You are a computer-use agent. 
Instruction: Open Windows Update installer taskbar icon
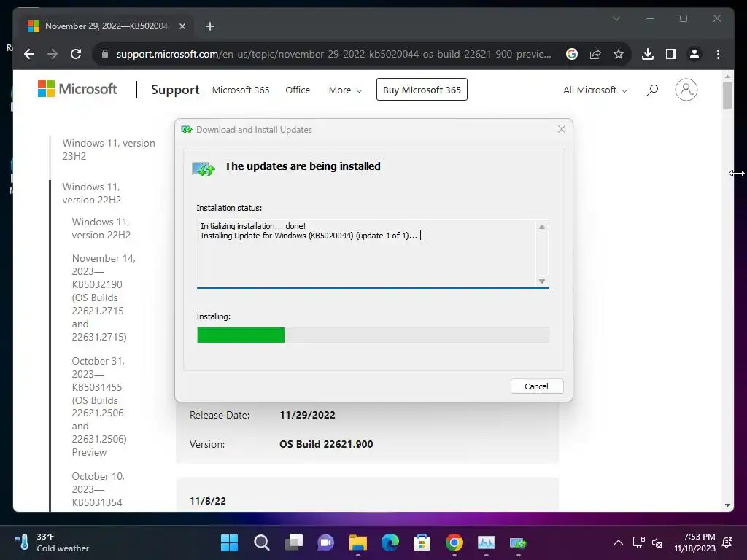(519, 542)
